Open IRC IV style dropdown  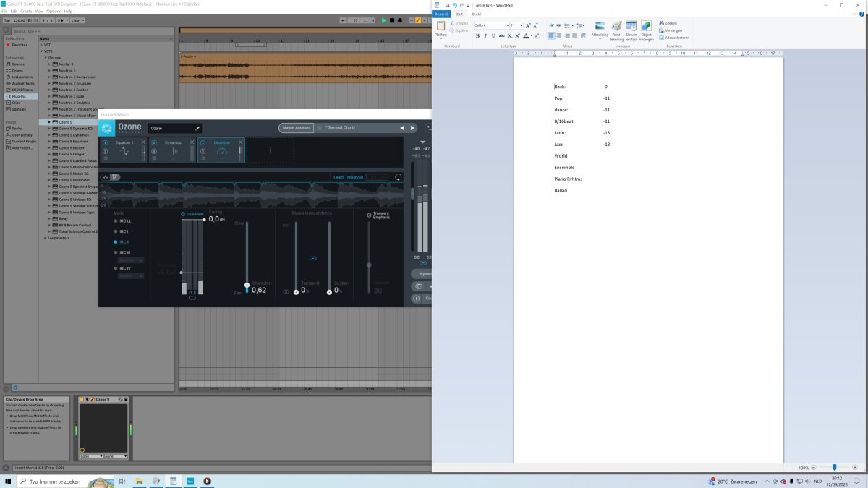131,276
